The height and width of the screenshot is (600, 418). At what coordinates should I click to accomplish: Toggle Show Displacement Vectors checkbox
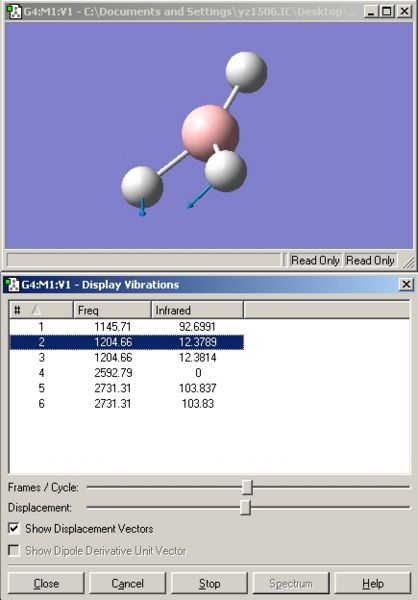tap(14, 528)
